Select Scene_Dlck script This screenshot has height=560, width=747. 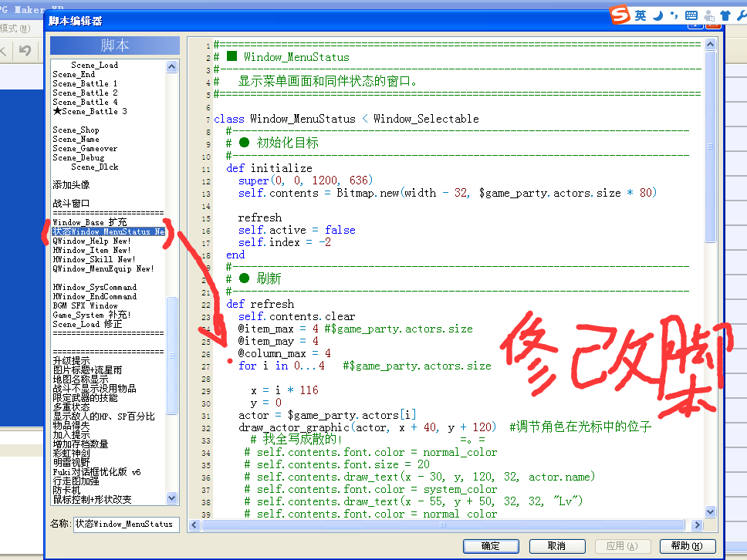coord(94,167)
